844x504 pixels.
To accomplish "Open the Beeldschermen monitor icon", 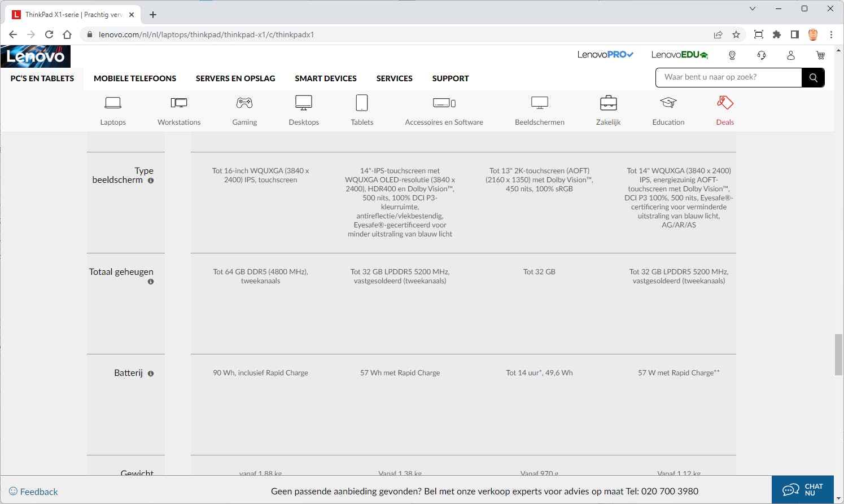I will point(540,103).
